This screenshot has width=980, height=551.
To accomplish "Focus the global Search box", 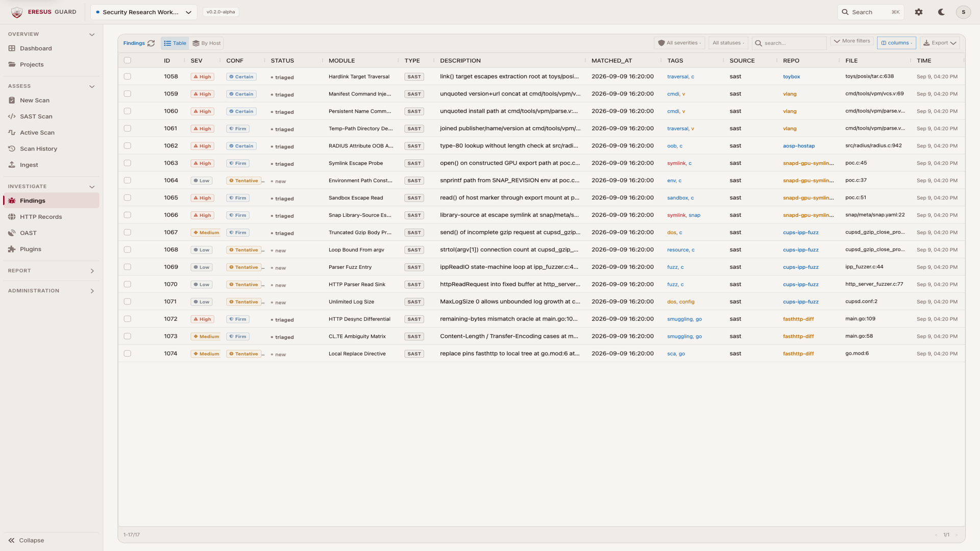I will click(x=870, y=12).
